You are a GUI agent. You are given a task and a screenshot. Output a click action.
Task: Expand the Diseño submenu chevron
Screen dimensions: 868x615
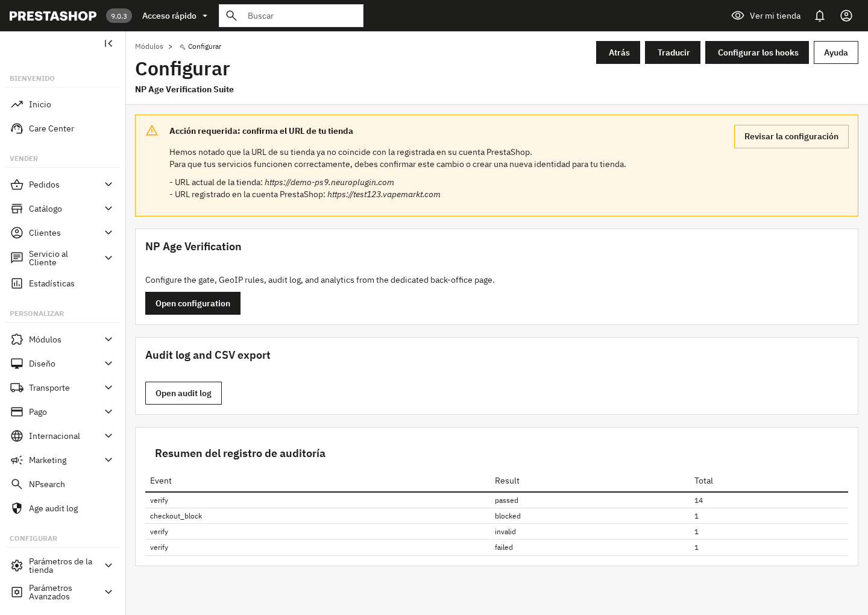[108, 364]
